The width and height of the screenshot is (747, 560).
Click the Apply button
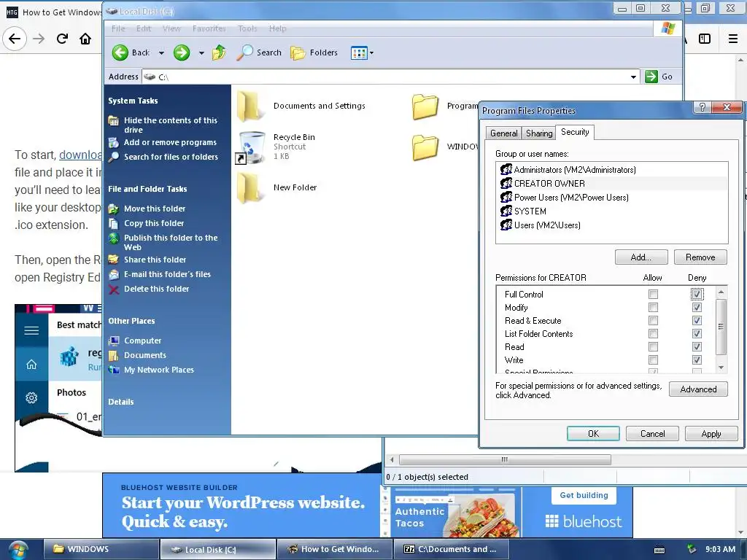pyautogui.click(x=711, y=433)
